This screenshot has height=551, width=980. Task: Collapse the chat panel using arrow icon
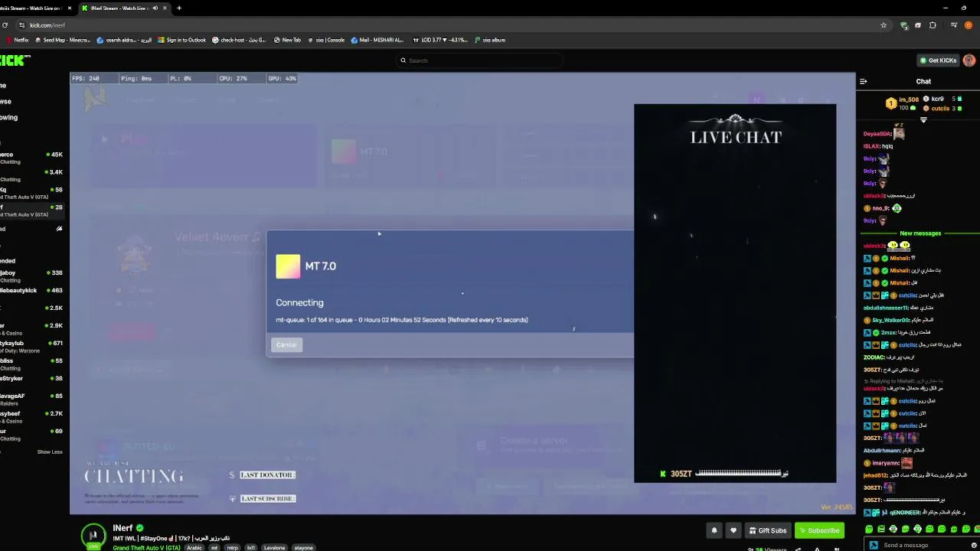pyautogui.click(x=863, y=81)
